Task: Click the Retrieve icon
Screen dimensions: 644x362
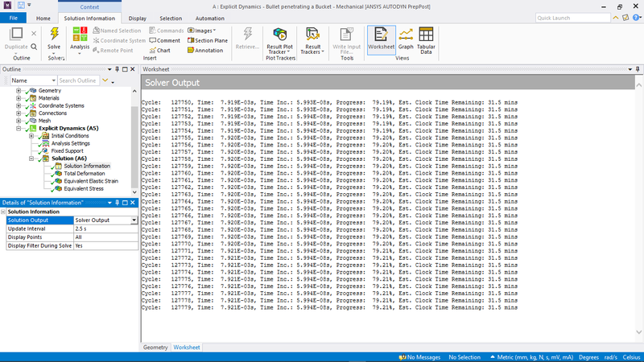Action: (247, 34)
